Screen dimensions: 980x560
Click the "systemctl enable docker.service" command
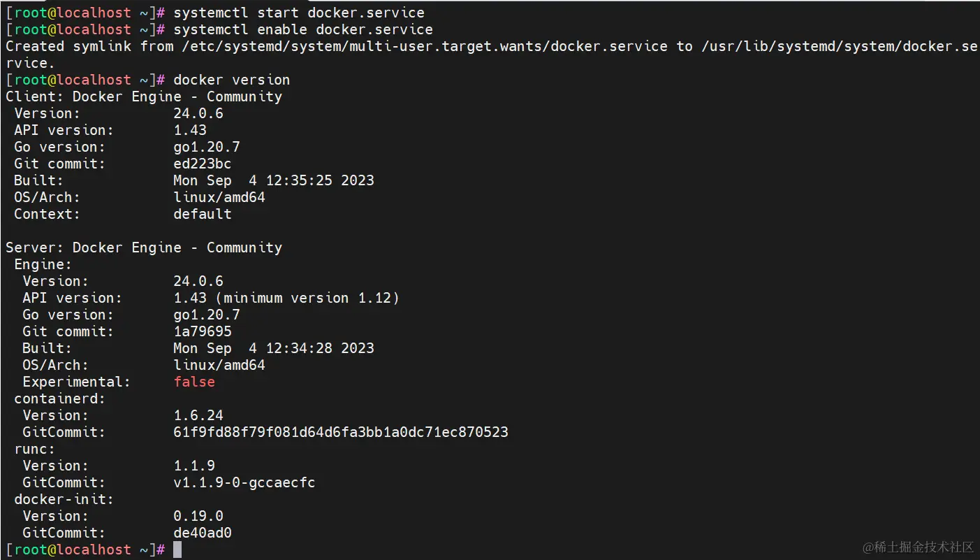pyautogui.click(x=302, y=29)
